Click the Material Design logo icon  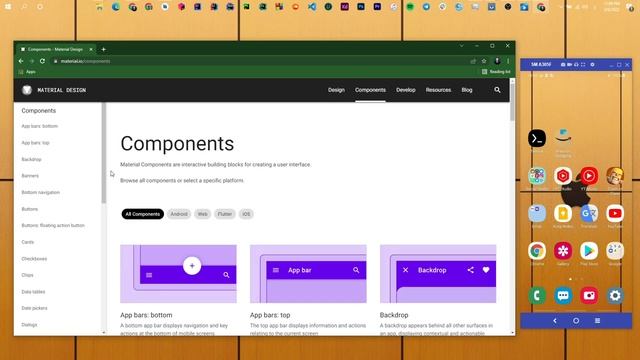27,90
